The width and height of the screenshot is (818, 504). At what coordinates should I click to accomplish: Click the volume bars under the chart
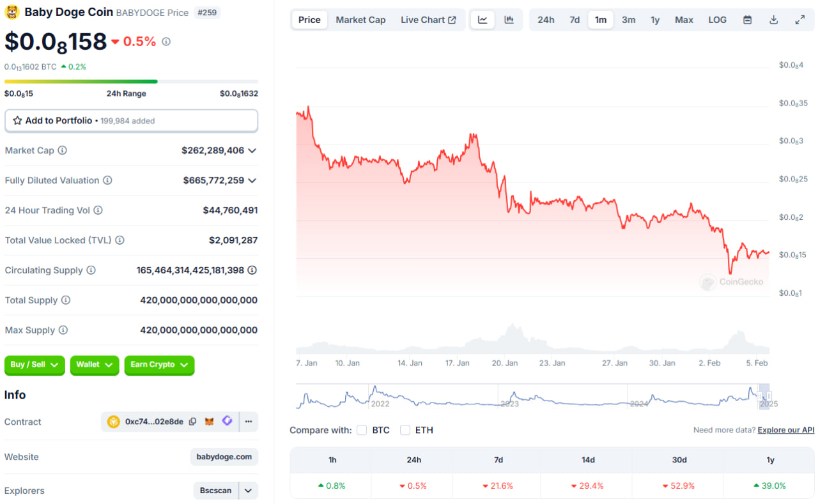click(533, 339)
